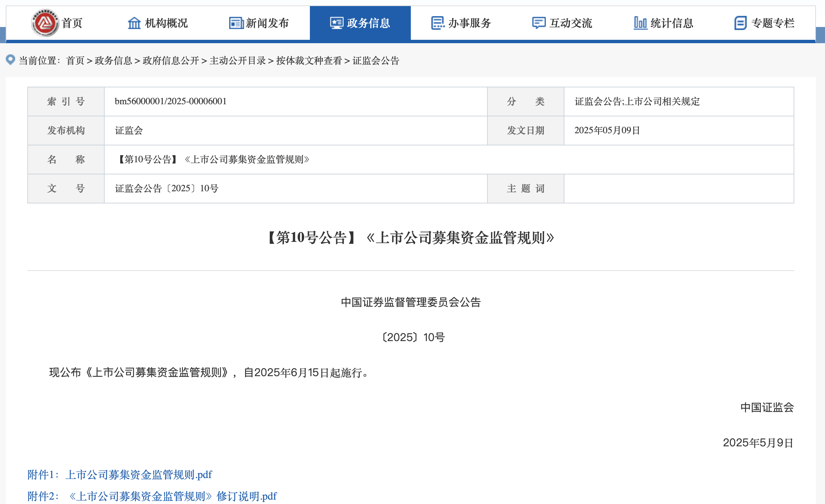Open the 首页 navigation tab
This screenshot has height=504, width=825.
(x=72, y=23)
